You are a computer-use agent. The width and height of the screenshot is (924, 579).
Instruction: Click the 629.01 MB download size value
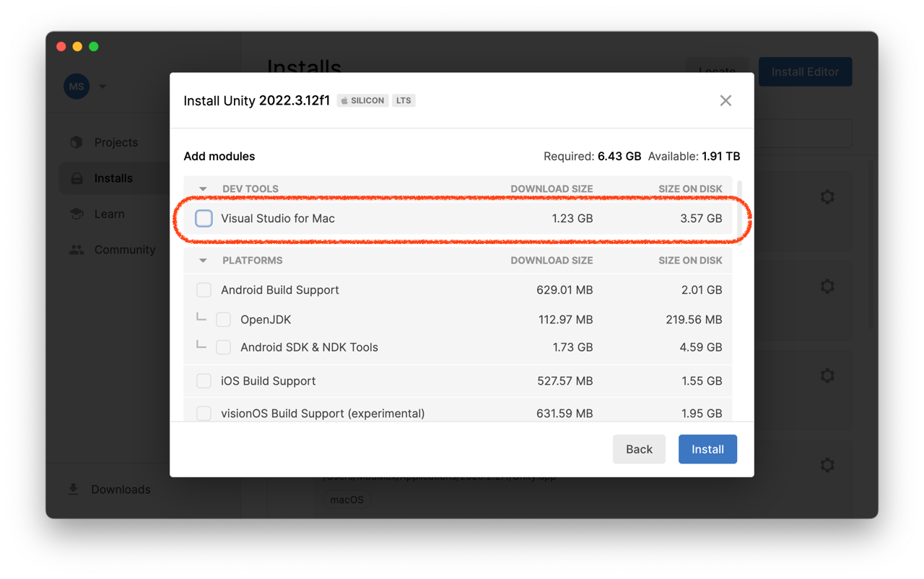(565, 289)
